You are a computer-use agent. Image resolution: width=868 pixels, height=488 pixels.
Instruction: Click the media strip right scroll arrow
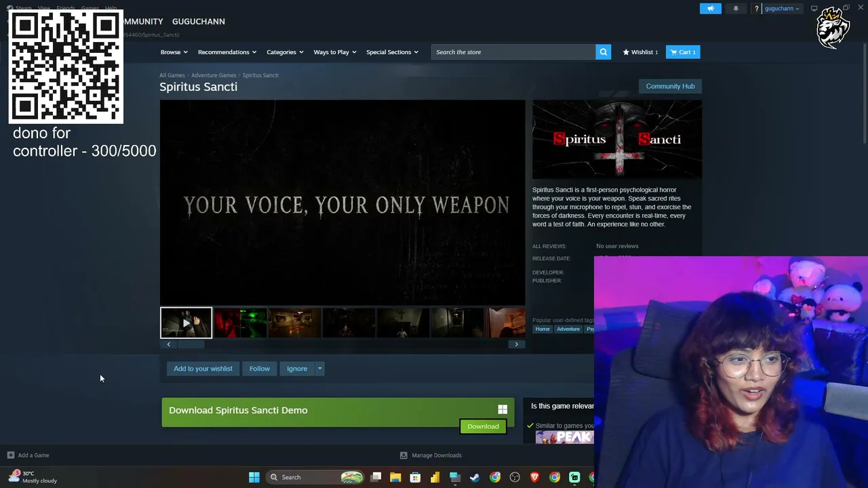tap(516, 344)
